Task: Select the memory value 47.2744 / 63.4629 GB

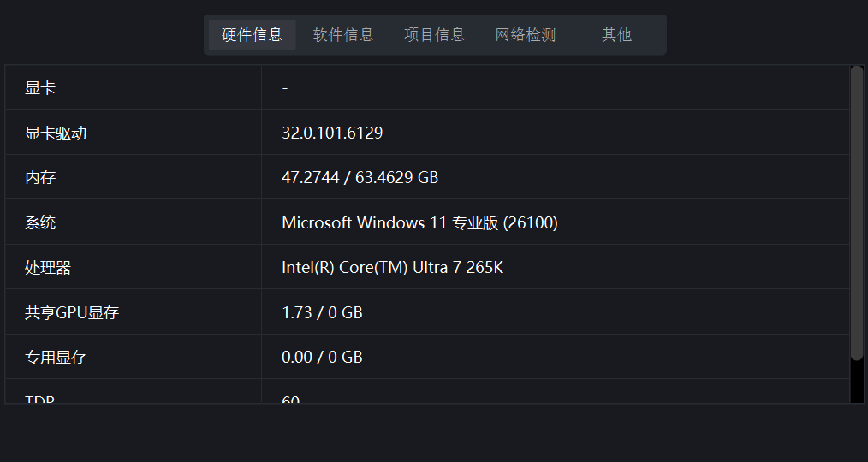Action: (x=360, y=178)
